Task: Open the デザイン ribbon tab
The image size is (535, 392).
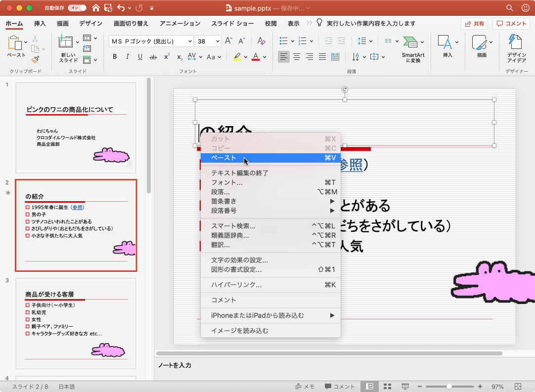Action: [90, 23]
